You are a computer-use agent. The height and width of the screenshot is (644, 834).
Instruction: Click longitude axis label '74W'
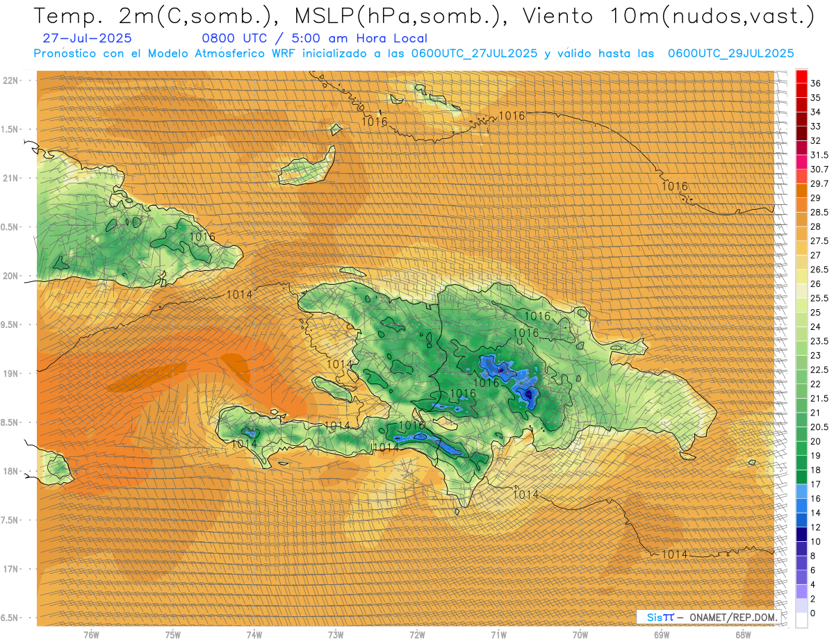click(254, 635)
